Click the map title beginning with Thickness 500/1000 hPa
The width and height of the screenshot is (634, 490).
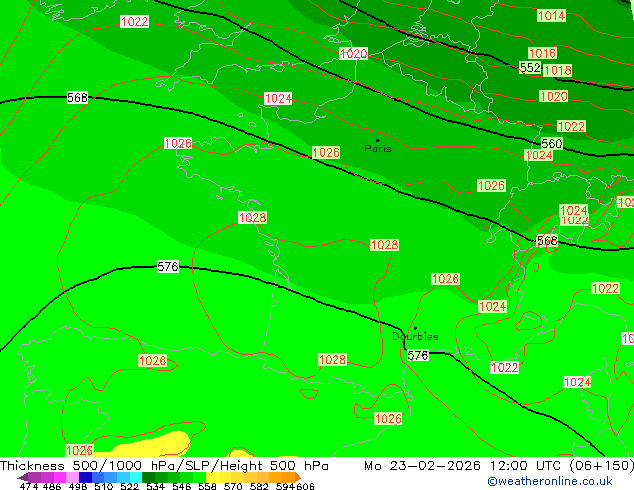pyautogui.click(x=164, y=466)
